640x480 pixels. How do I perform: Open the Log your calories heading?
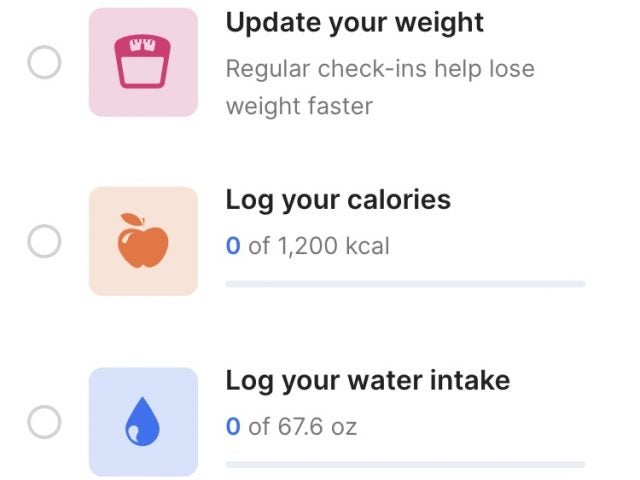tap(338, 200)
